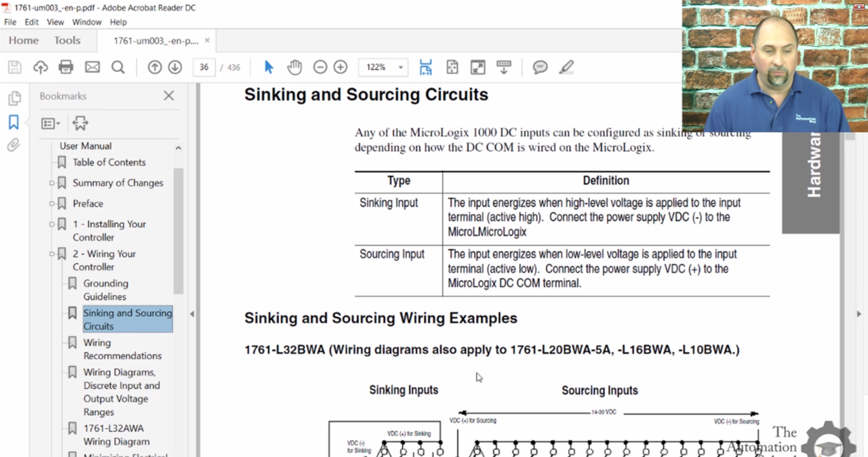868x457 pixels.
Task: Go to Wiring Recommendations bookmark
Action: point(123,349)
